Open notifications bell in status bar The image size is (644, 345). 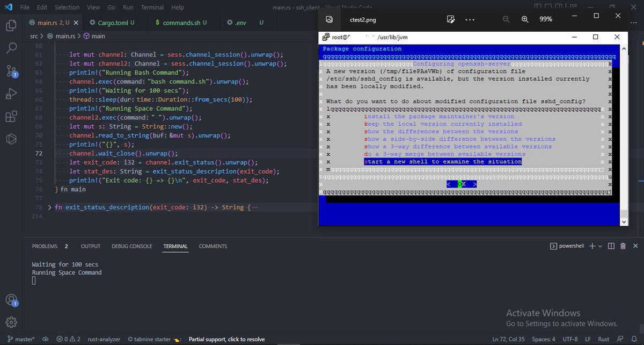tap(634, 339)
